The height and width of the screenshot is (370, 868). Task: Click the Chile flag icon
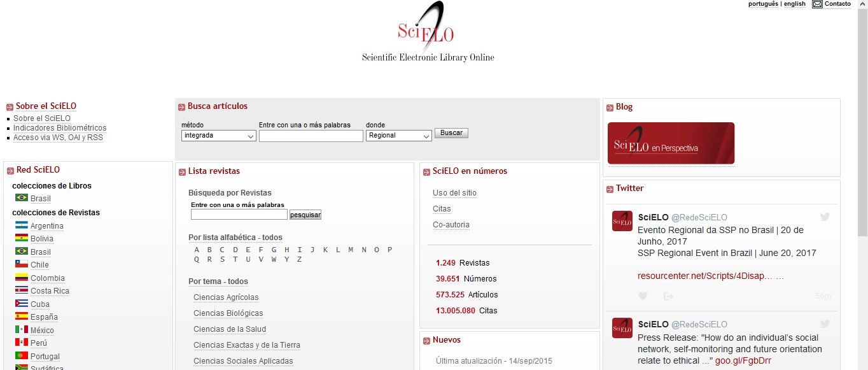click(22, 264)
